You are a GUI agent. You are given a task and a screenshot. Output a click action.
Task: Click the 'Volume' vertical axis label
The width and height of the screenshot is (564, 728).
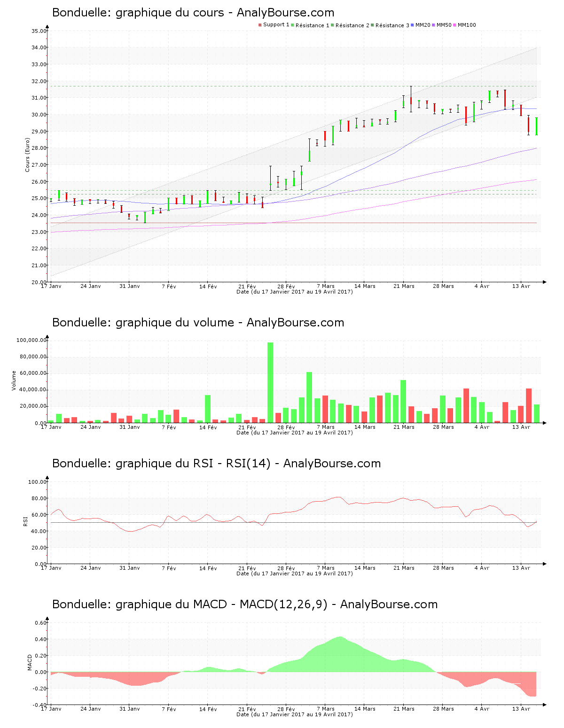14,380
